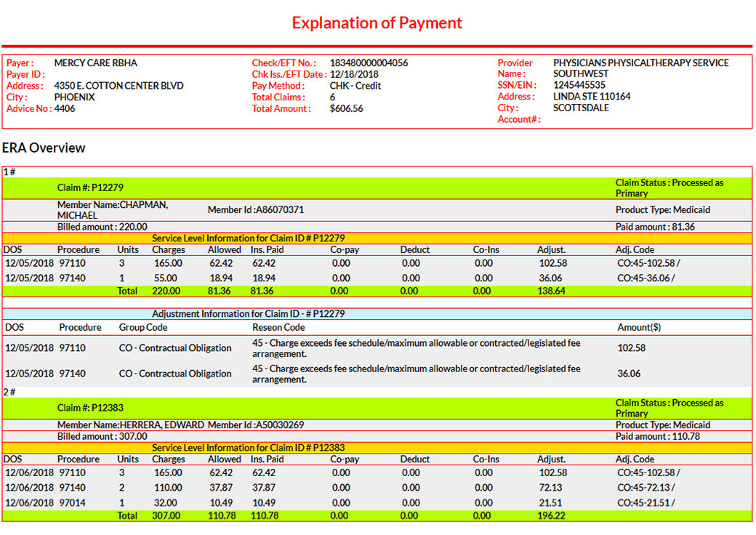The height and width of the screenshot is (535, 756).
Task: Click Advice No value 4406
Action: coord(65,108)
